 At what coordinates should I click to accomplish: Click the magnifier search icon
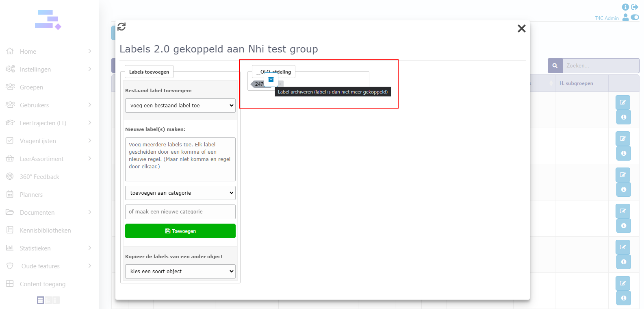coord(555,65)
